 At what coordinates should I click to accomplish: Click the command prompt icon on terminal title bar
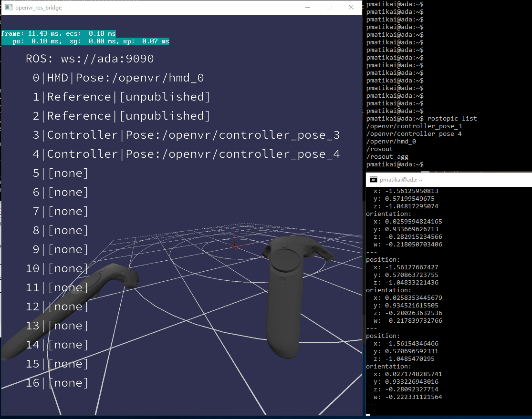point(373,180)
